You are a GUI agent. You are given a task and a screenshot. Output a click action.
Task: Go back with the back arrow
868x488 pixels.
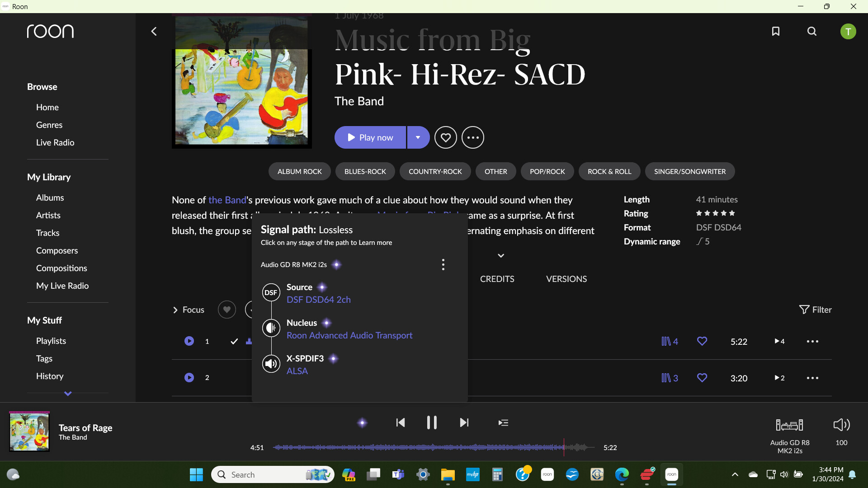[154, 31]
